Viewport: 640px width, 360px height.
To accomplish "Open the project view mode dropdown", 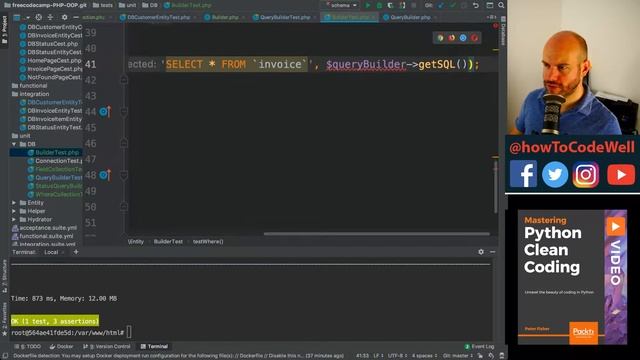I will click(x=21, y=18).
